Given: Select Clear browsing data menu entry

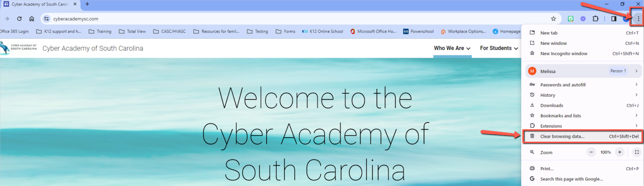Looking at the screenshot, I should coord(583,136).
